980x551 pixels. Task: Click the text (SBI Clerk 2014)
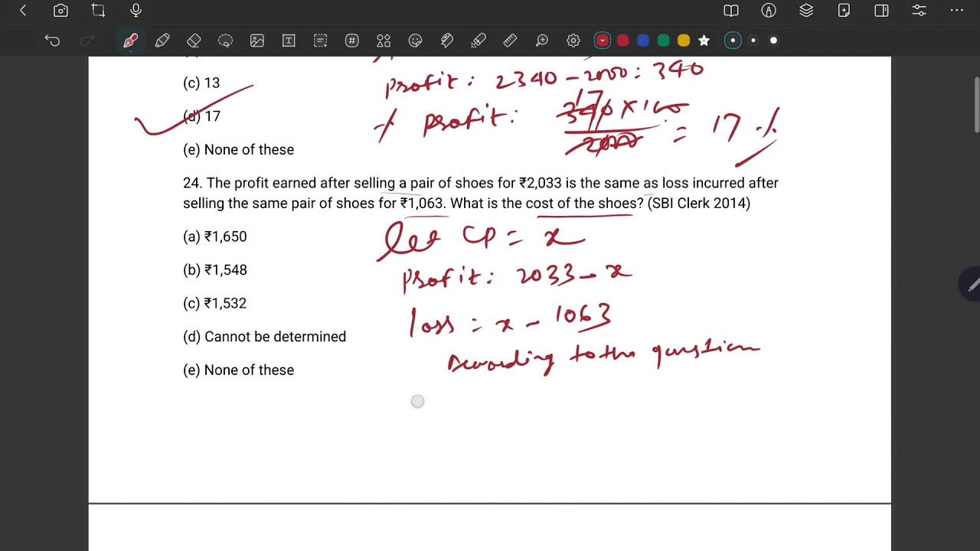coord(699,203)
